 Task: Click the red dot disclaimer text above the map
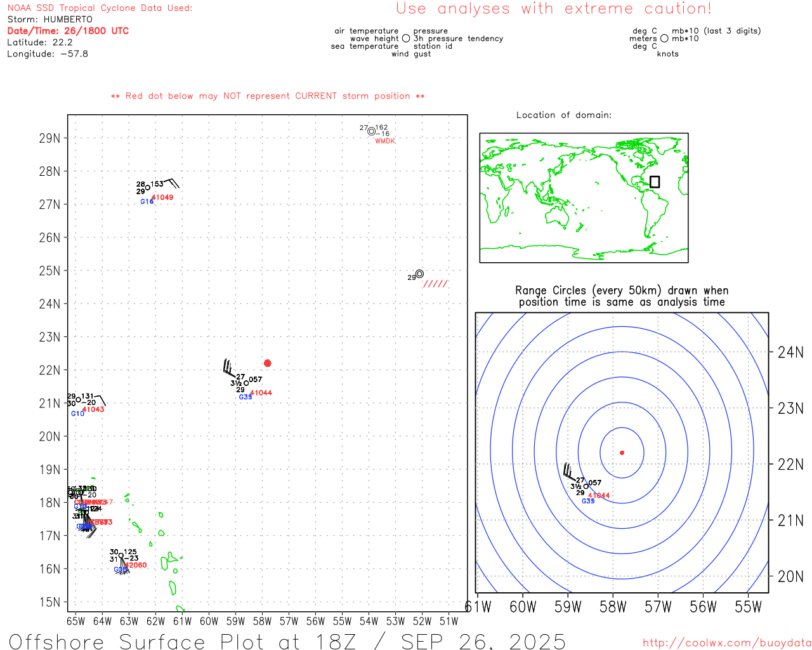pos(268,96)
